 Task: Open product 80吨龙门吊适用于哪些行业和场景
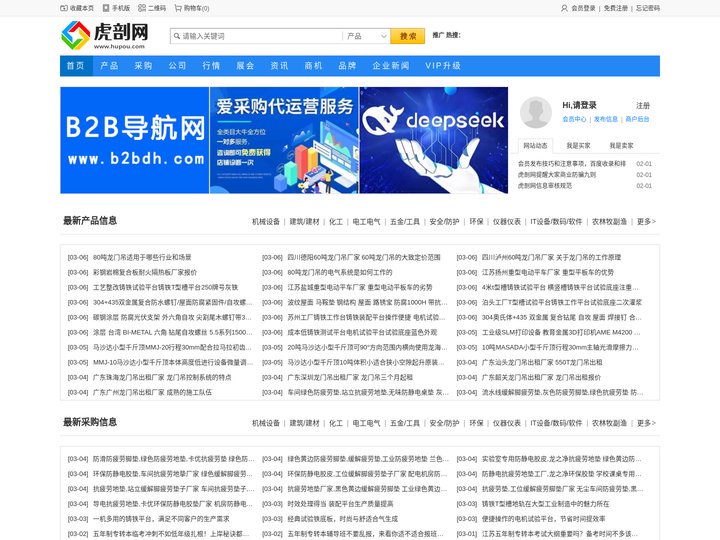142,258
